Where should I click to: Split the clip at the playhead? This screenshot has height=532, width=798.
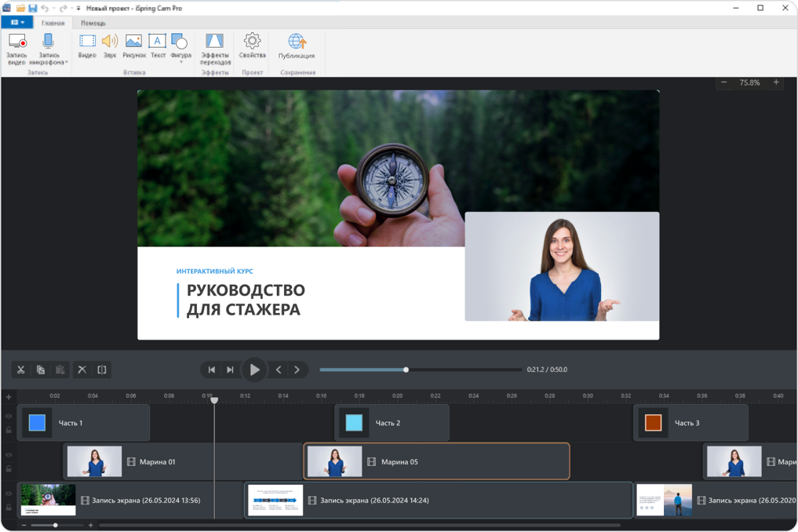click(102, 370)
